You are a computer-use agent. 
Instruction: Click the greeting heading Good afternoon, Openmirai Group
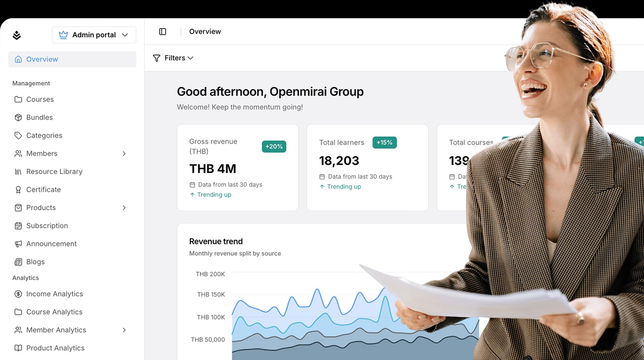click(270, 92)
